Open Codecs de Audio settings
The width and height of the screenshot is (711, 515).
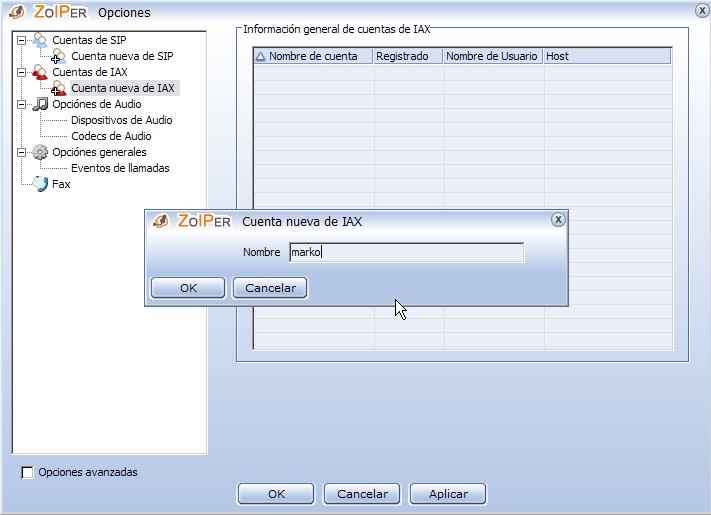tap(111, 136)
